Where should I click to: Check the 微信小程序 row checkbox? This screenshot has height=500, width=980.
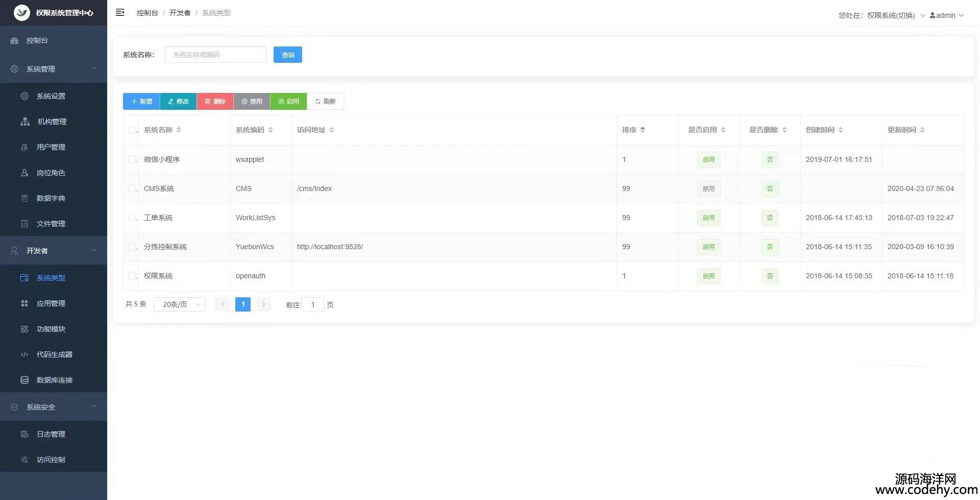point(132,159)
